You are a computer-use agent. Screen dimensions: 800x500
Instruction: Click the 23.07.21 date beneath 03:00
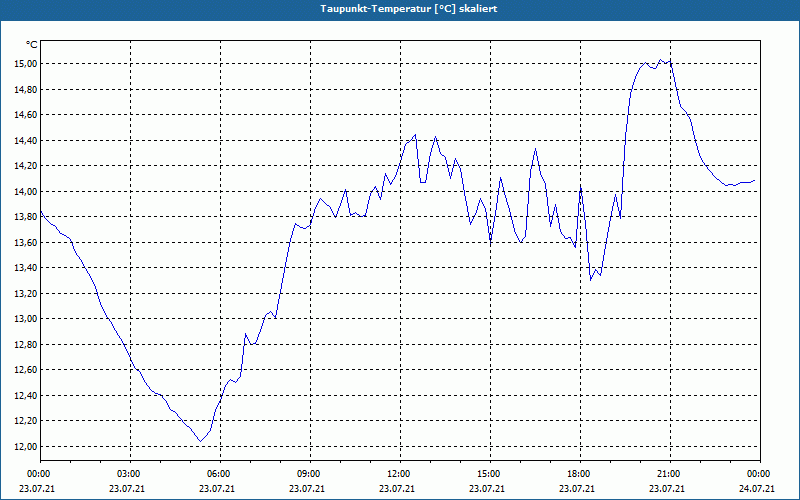(127, 488)
